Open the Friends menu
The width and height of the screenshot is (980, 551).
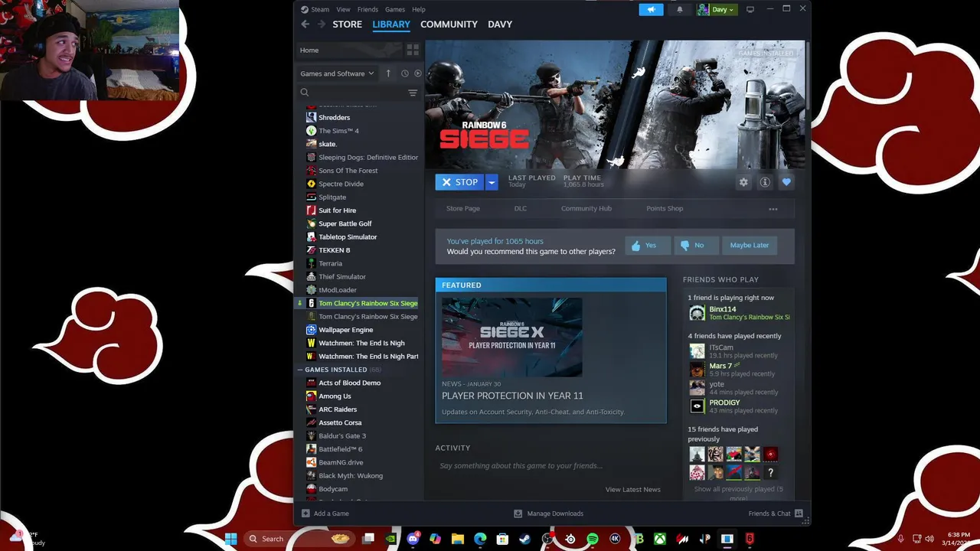click(367, 9)
